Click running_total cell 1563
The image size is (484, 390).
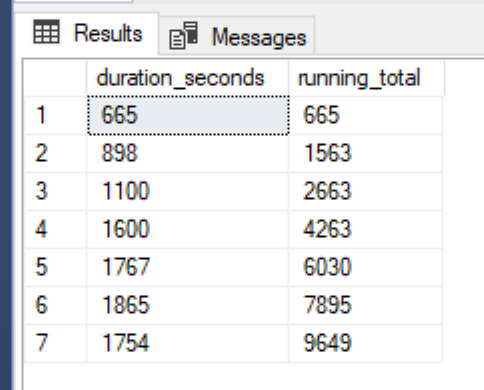[366, 153]
